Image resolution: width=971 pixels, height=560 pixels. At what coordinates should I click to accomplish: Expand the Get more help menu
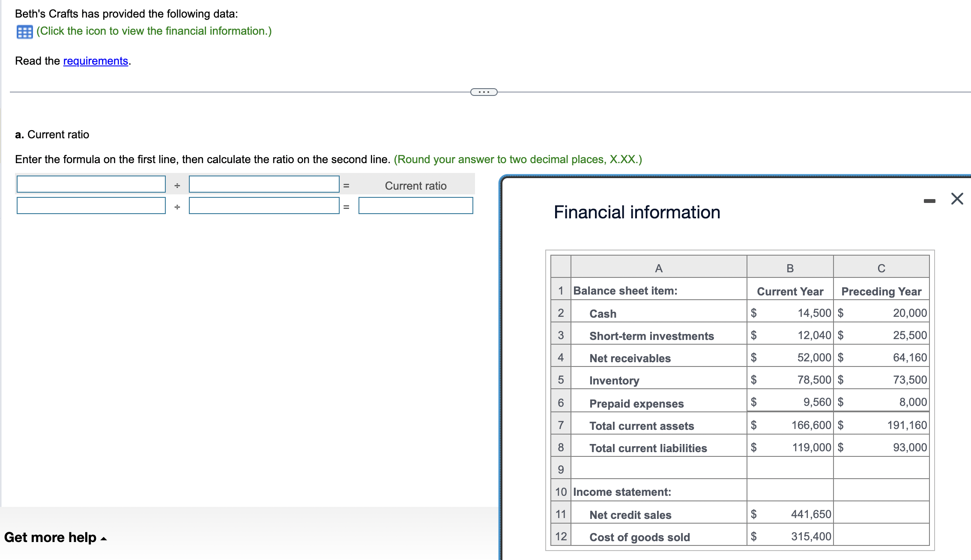[55, 537]
